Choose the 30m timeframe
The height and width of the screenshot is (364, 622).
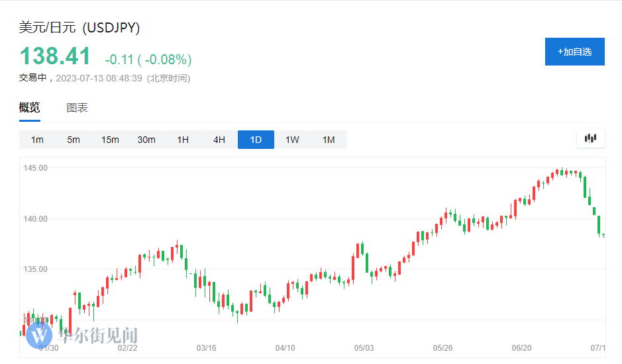coord(146,140)
